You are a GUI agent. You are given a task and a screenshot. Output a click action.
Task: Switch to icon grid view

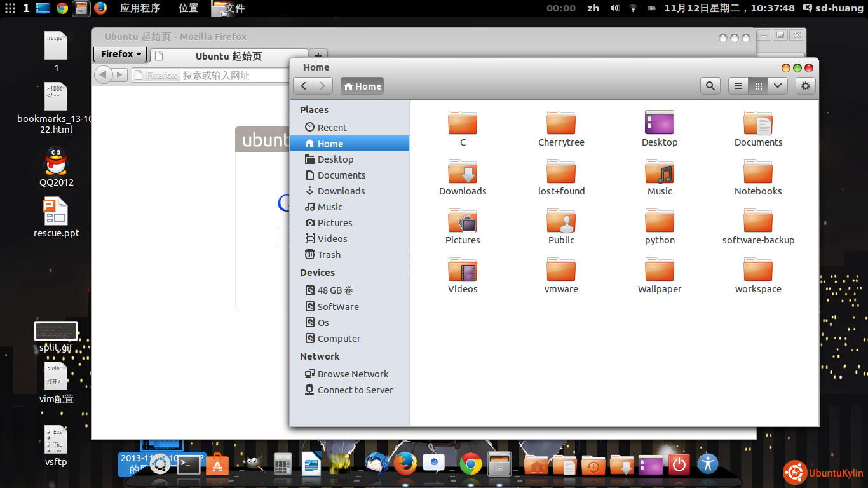(758, 86)
